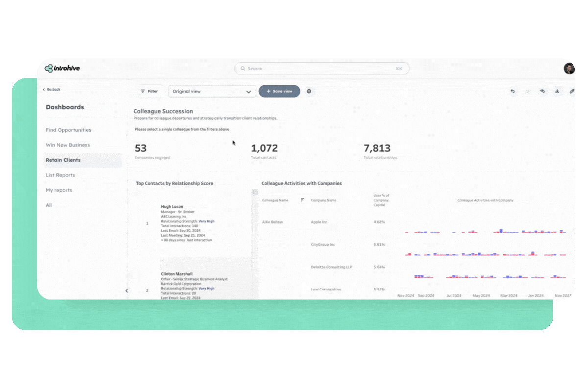Screen dimensions: 588x392
Task: Open the Original view dropdown
Action: [212, 91]
